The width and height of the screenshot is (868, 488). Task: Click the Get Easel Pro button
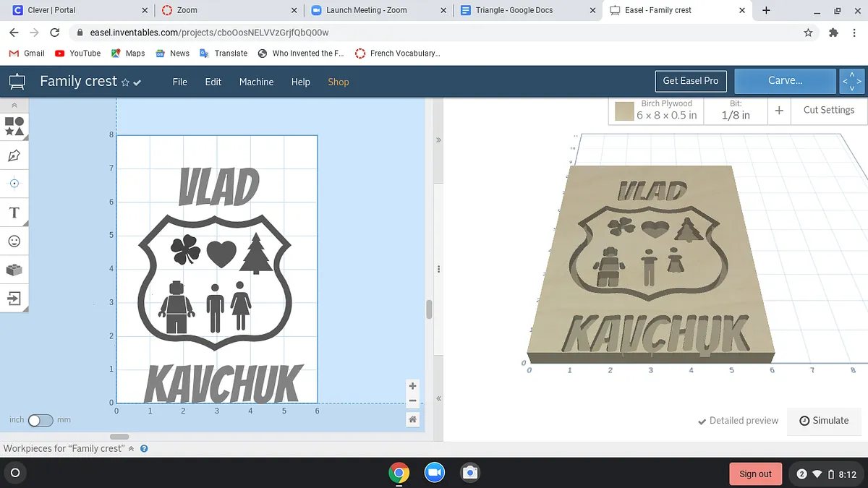point(691,81)
